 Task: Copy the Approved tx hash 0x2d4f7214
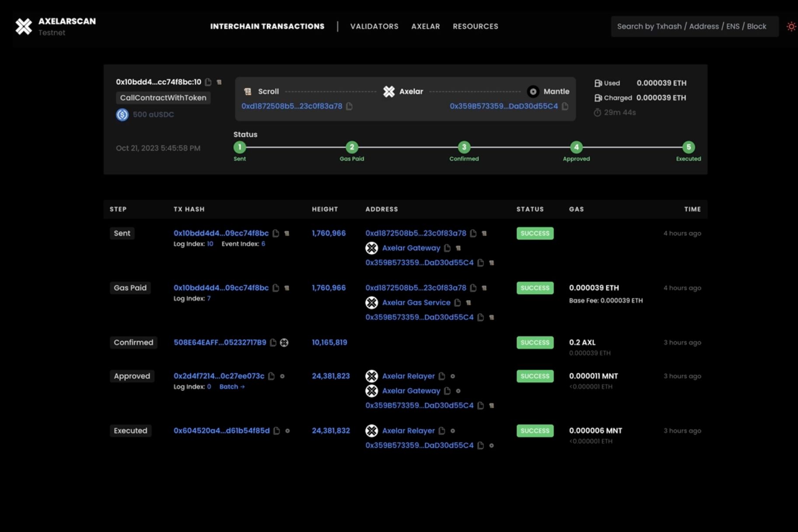tap(271, 376)
